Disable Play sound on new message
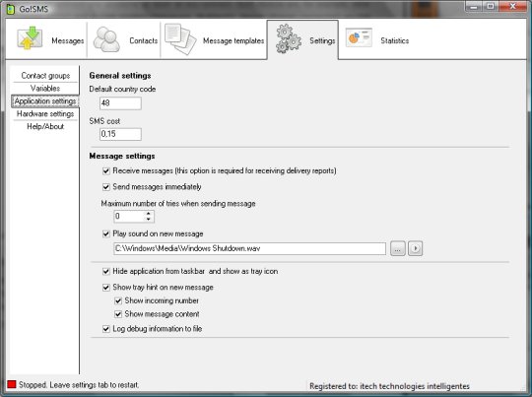The width and height of the screenshot is (532, 397). coord(106,233)
